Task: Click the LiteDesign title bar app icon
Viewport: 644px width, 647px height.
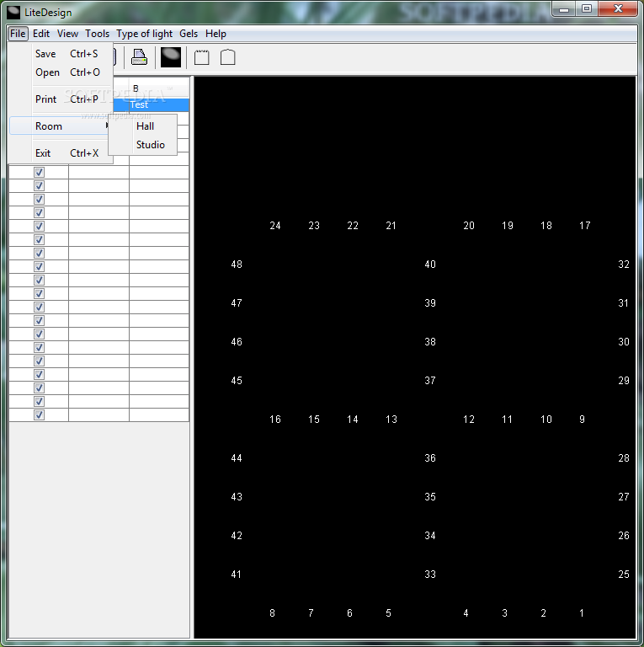Action: coord(13,13)
